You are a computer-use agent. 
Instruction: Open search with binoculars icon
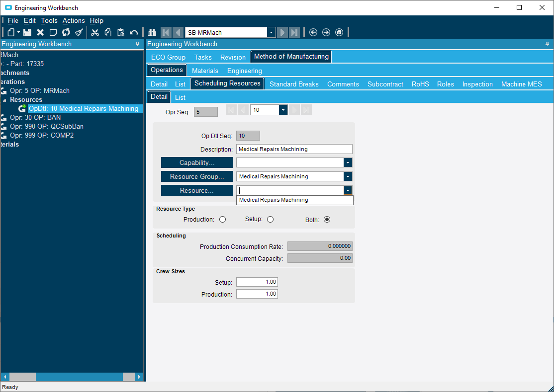pyautogui.click(x=152, y=32)
